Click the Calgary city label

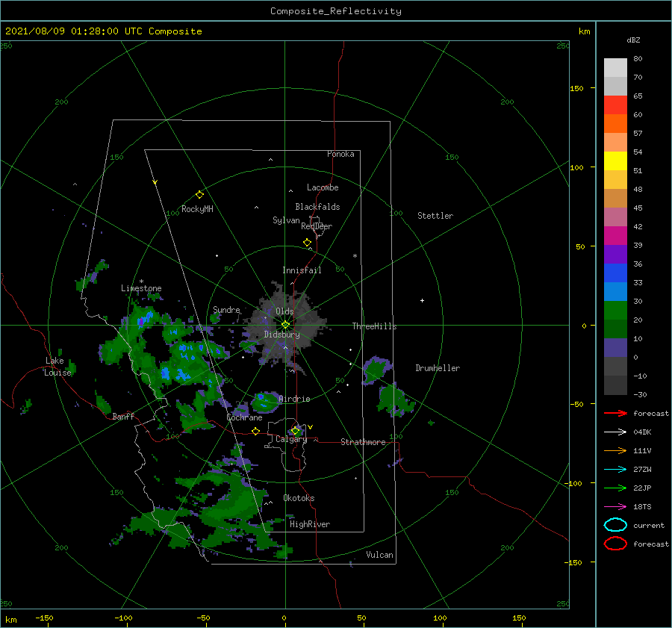(x=291, y=439)
